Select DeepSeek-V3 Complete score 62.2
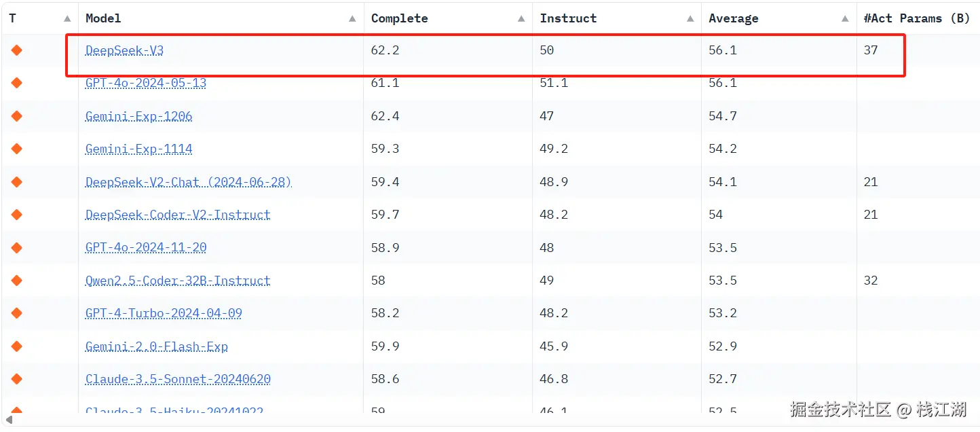This screenshot has width=980, height=432. pyautogui.click(x=385, y=50)
